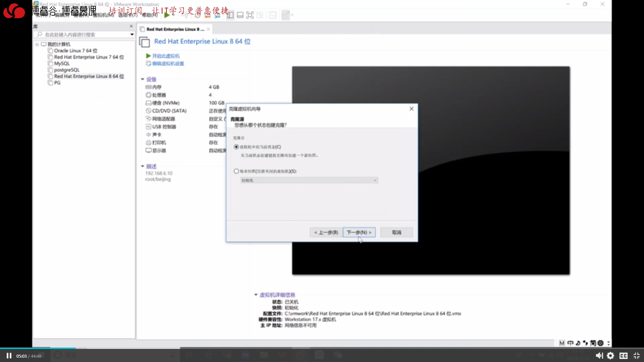Click the virtual machine screen preview thumbnail

pos(431,170)
